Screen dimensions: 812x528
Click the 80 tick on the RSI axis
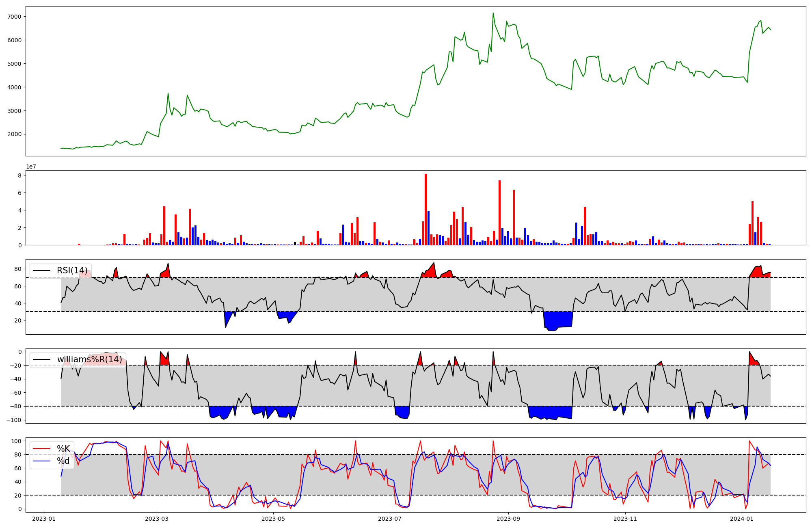click(18, 269)
